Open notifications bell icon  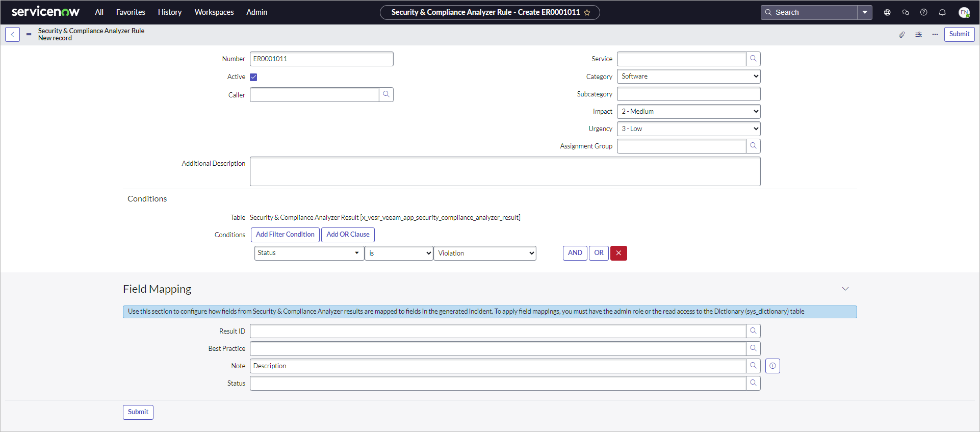click(x=942, y=12)
